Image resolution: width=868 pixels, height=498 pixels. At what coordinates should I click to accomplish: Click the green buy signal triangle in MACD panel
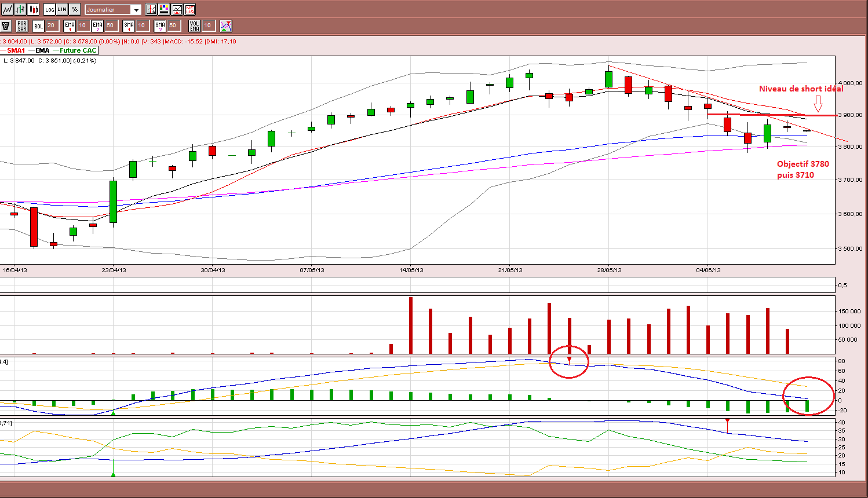pos(114,413)
